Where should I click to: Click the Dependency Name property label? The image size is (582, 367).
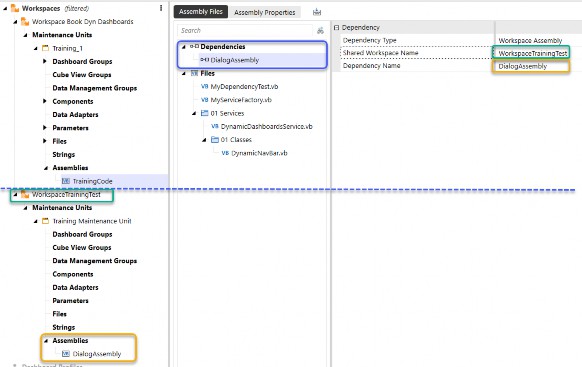click(371, 66)
